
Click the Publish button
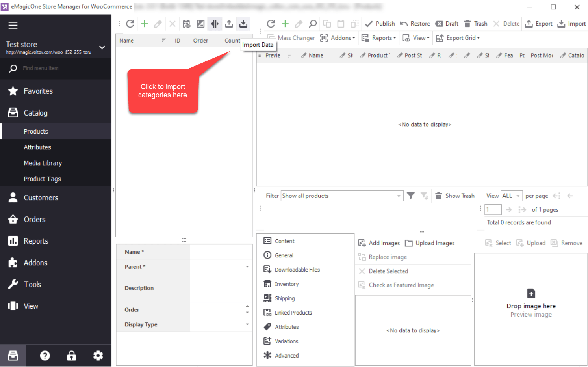(380, 24)
